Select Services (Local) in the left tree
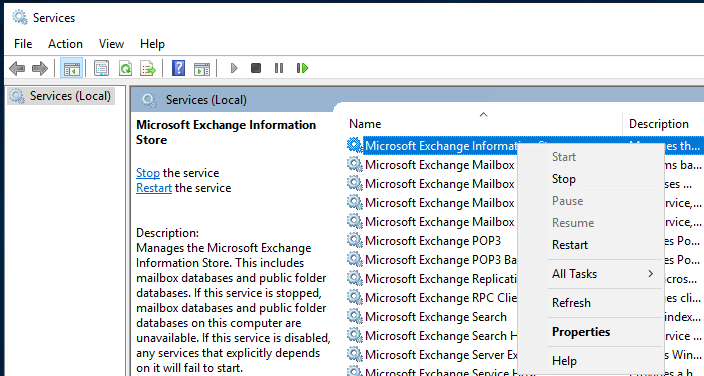The height and width of the screenshot is (376, 704). click(x=61, y=96)
